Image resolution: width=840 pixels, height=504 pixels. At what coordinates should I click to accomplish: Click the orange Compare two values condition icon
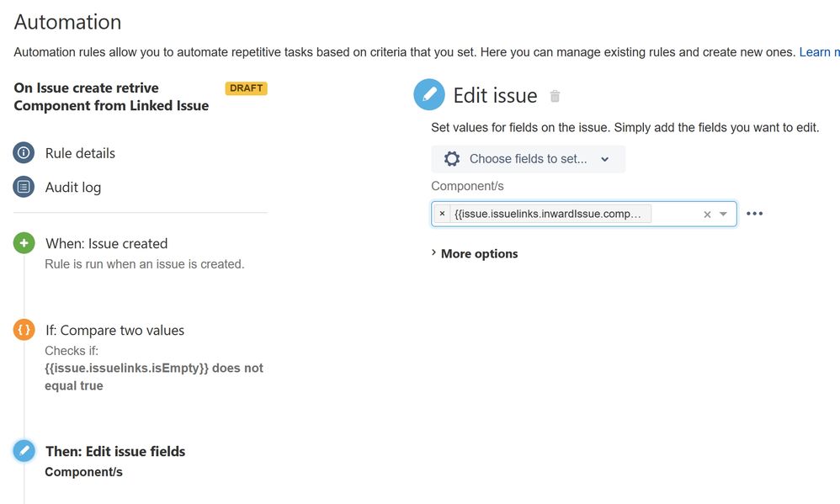24,330
